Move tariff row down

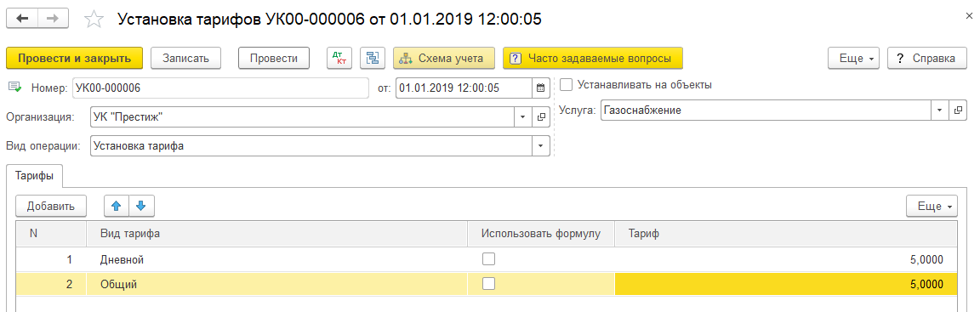[x=140, y=206]
